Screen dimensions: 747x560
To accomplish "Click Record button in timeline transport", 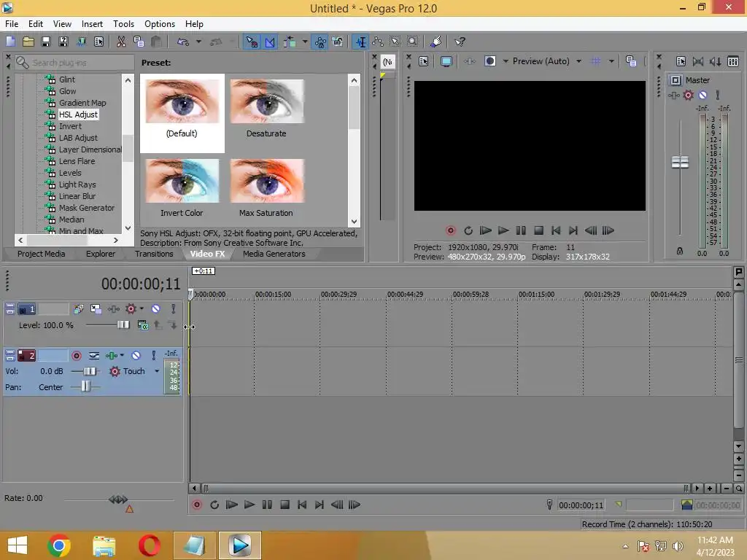I will [x=197, y=505].
